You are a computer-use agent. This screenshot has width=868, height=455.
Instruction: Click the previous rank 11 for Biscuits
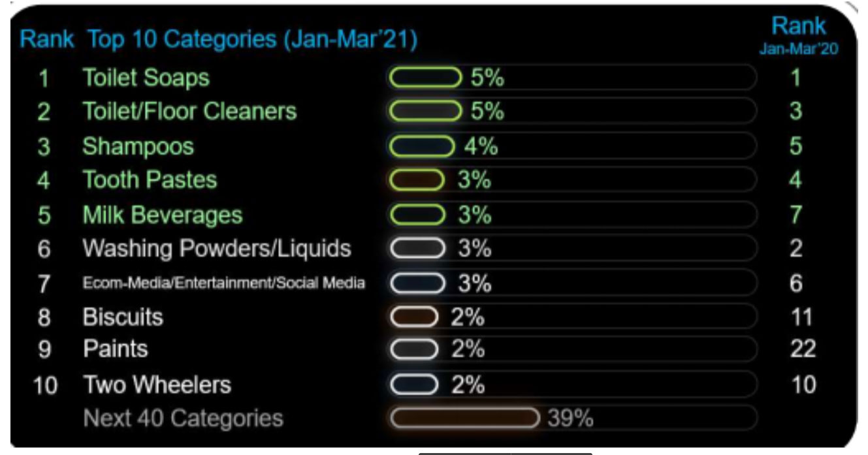tap(801, 317)
